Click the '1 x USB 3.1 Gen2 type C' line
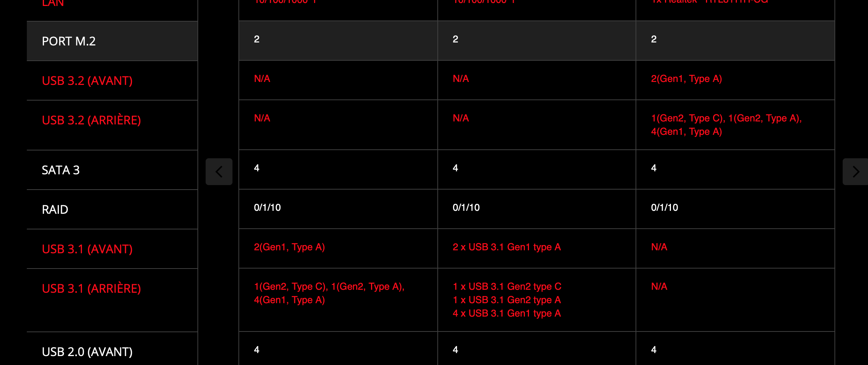Viewport: 868px width, 365px height. (x=507, y=286)
